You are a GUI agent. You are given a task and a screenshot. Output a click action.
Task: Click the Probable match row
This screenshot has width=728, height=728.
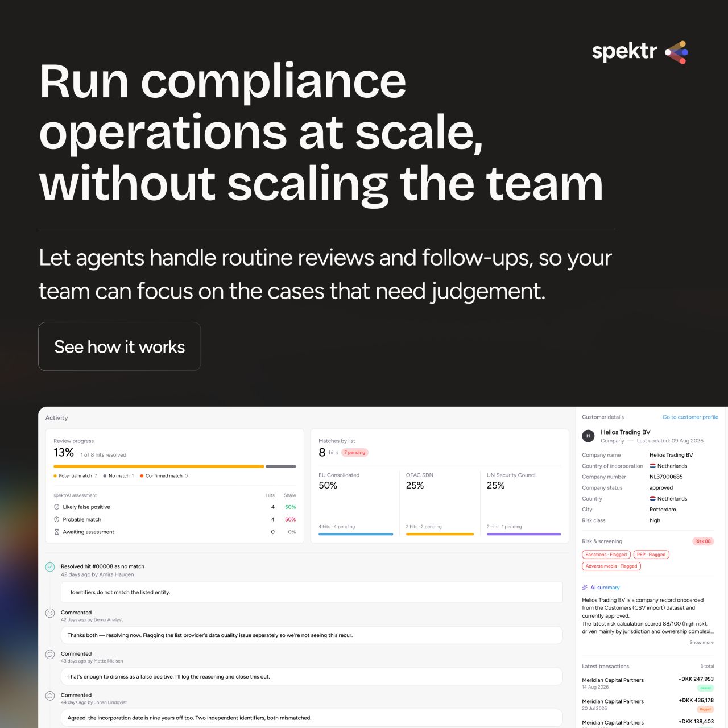tap(175, 519)
